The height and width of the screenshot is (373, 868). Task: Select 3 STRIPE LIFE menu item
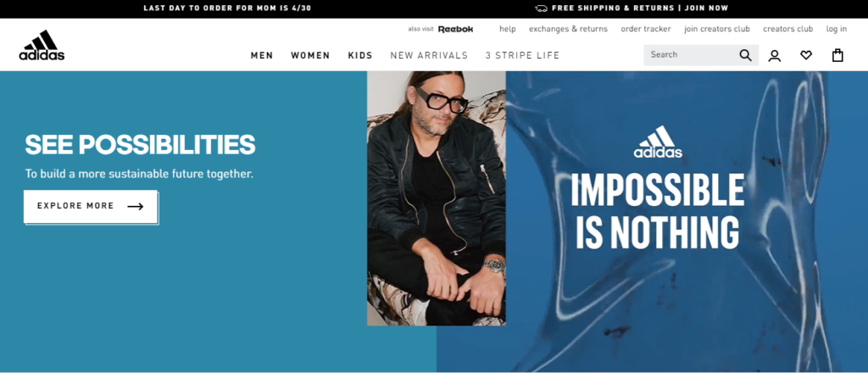pos(522,55)
